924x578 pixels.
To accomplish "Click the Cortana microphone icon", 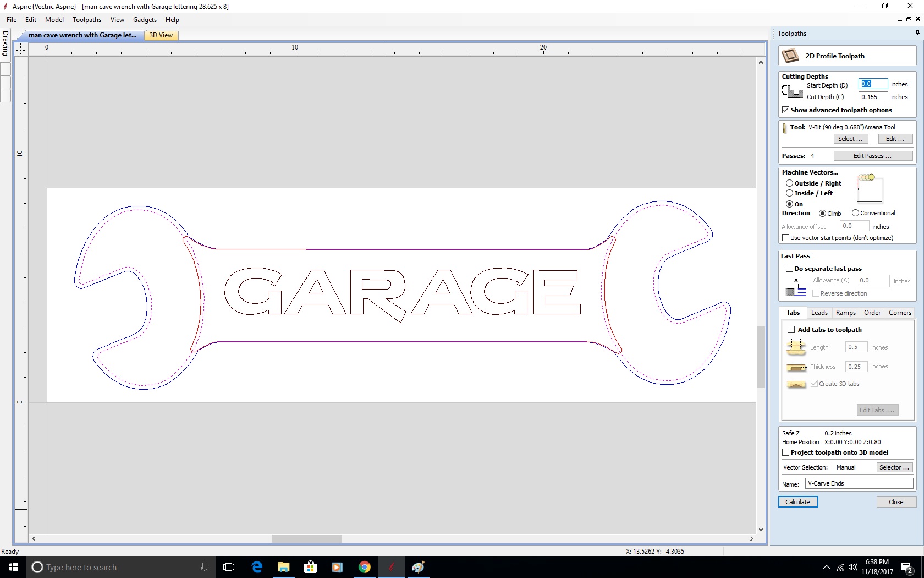I will [x=204, y=567].
